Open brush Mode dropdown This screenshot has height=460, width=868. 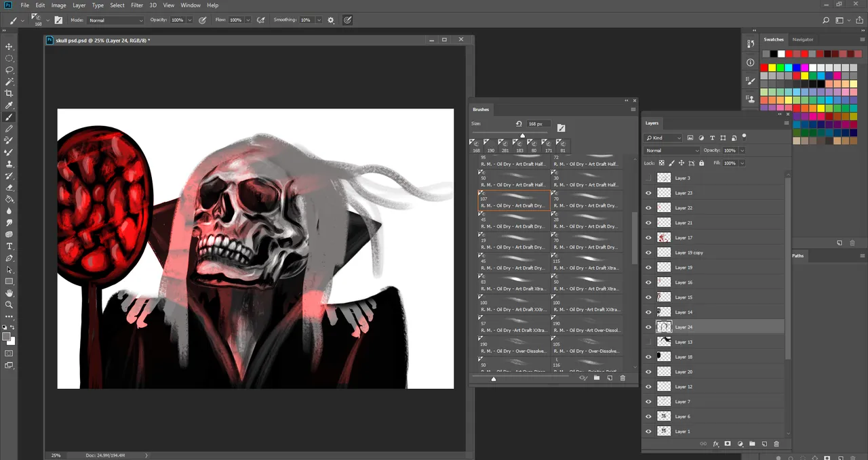pyautogui.click(x=115, y=20)
